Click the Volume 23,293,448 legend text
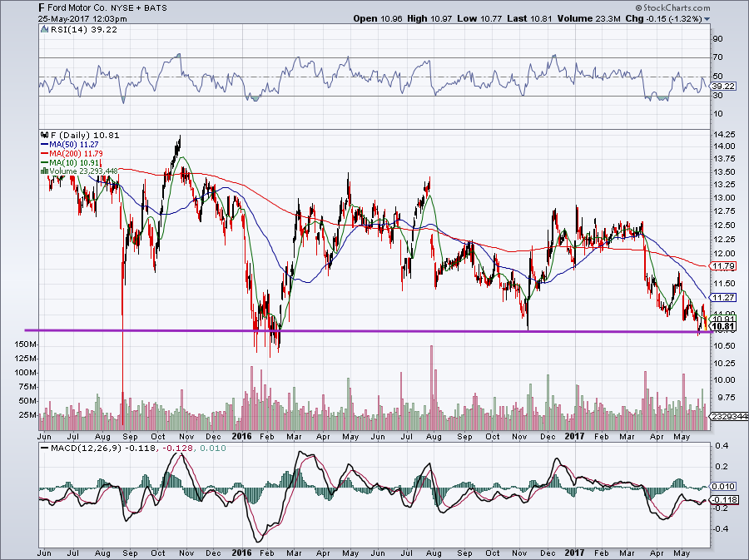 (83, 171)
